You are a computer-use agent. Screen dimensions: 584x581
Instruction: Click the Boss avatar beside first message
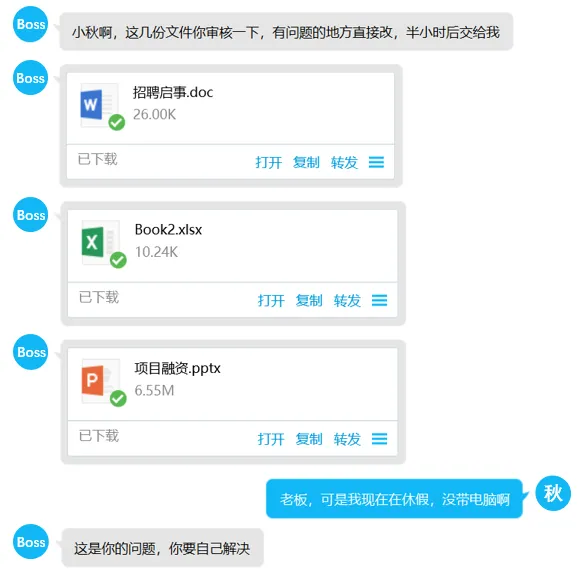pos(31,24)
